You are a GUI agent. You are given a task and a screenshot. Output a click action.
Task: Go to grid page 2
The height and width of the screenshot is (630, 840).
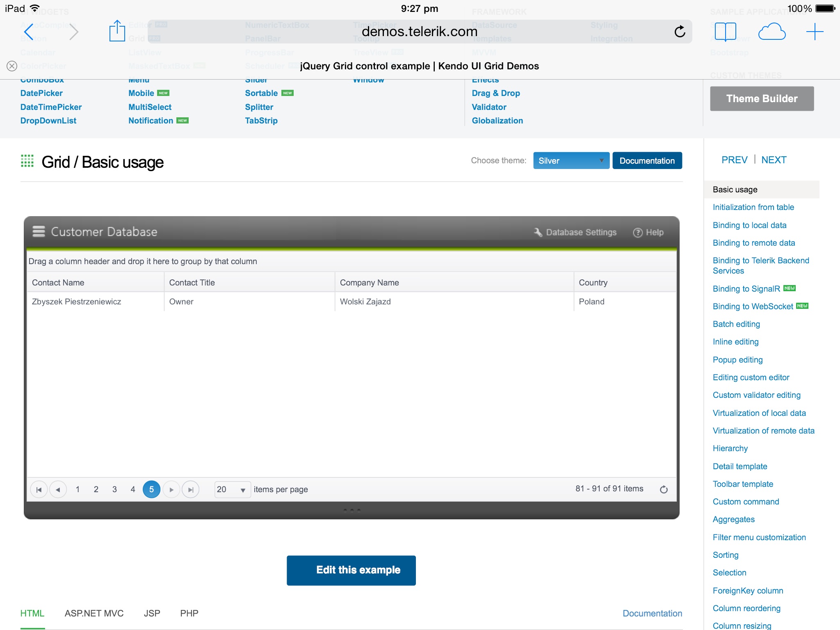point(96,489)
